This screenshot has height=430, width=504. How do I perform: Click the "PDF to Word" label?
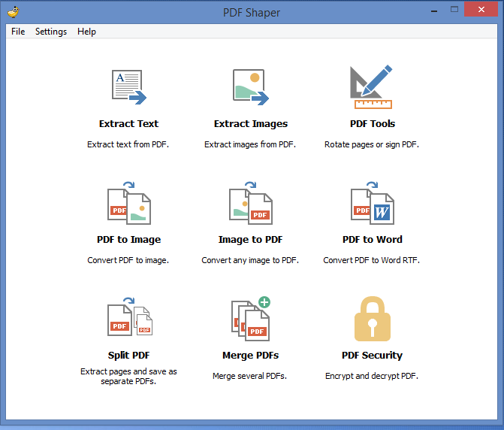[x=373, y=239]
